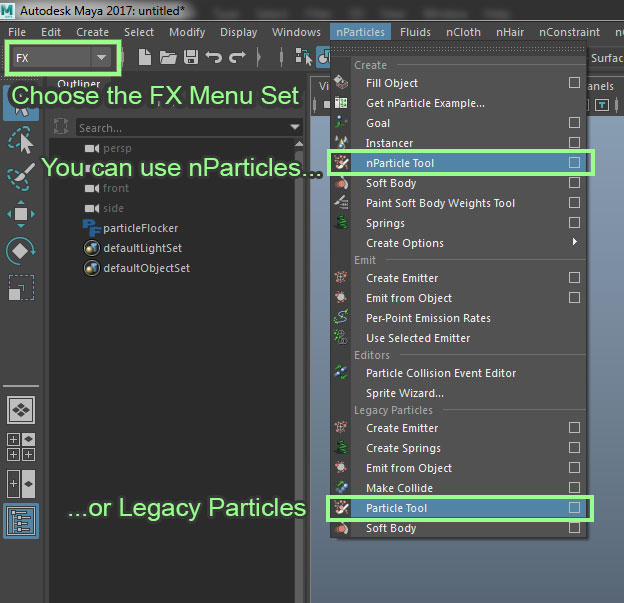Select the Rotate tool
Screen dimensions: 624x603
pos(21,251)
